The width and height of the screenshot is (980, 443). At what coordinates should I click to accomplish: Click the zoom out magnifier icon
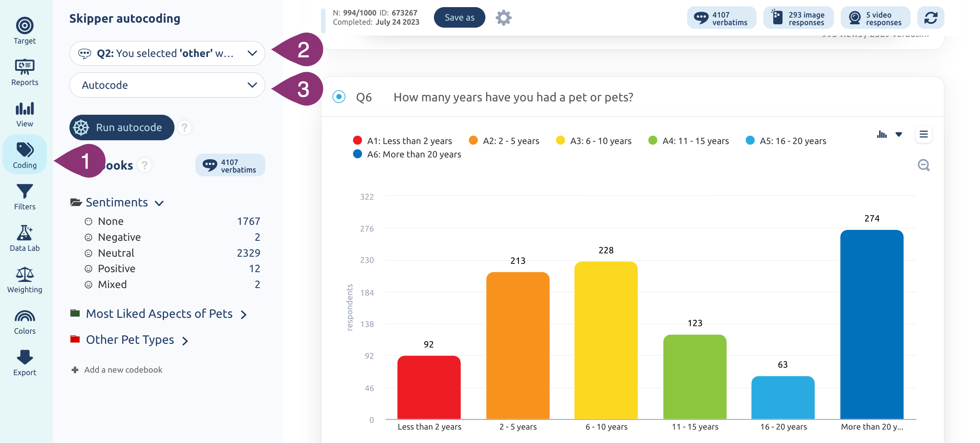point(924,165)
